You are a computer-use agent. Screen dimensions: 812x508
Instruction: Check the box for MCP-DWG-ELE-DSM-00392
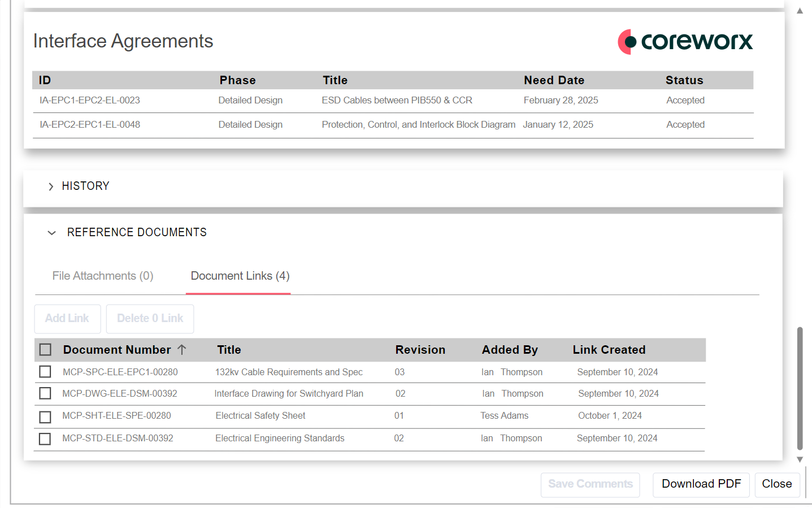pos(45,393)
